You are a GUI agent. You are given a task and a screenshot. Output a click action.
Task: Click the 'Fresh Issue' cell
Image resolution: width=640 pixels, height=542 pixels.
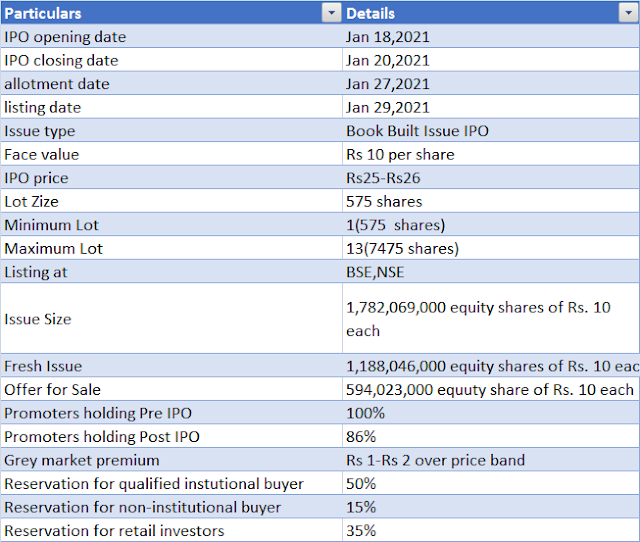pos(171,366)
